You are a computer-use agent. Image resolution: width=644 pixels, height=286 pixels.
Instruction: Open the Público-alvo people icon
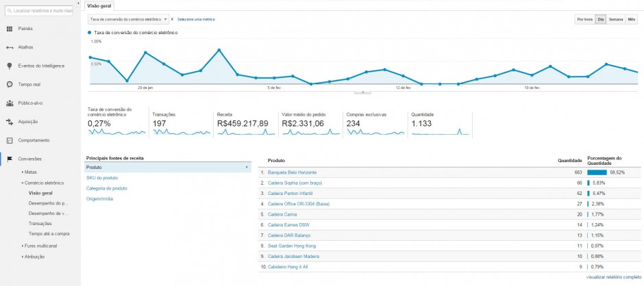(10, 103)
